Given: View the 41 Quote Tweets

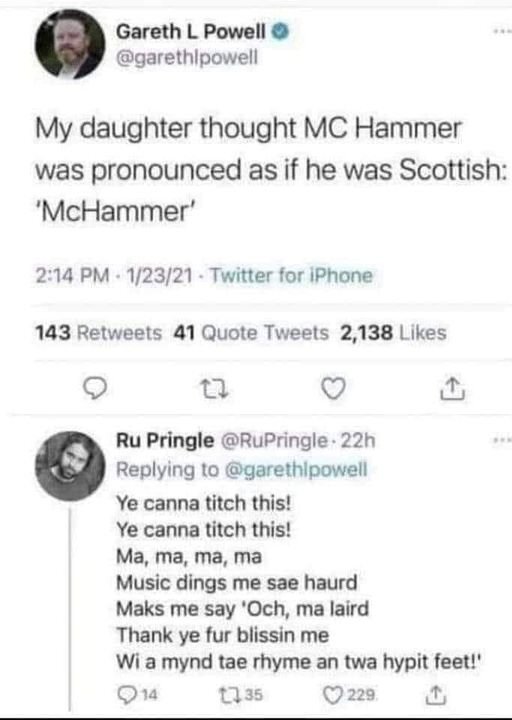Looking at the screenshot, I should point(251,332).
